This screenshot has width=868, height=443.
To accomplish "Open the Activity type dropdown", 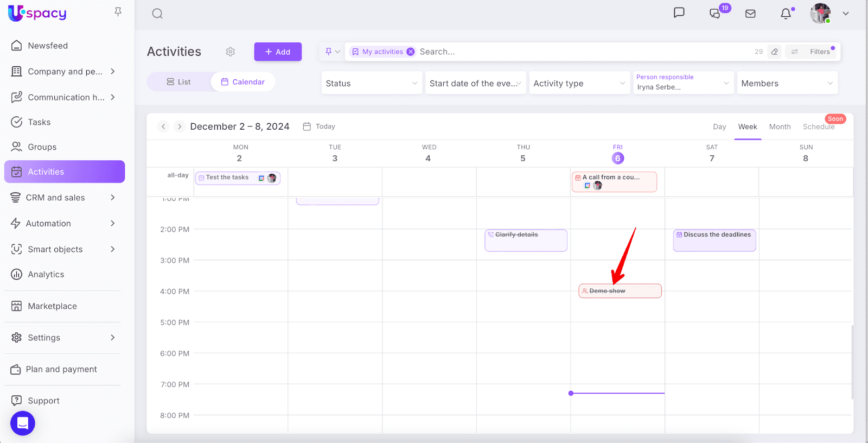I will [579, 83].
